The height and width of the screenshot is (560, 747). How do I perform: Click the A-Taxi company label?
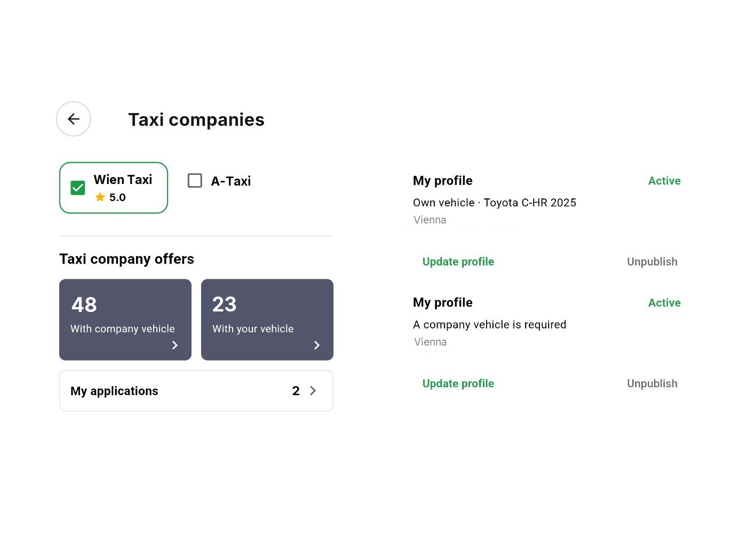tap(231, 181)
